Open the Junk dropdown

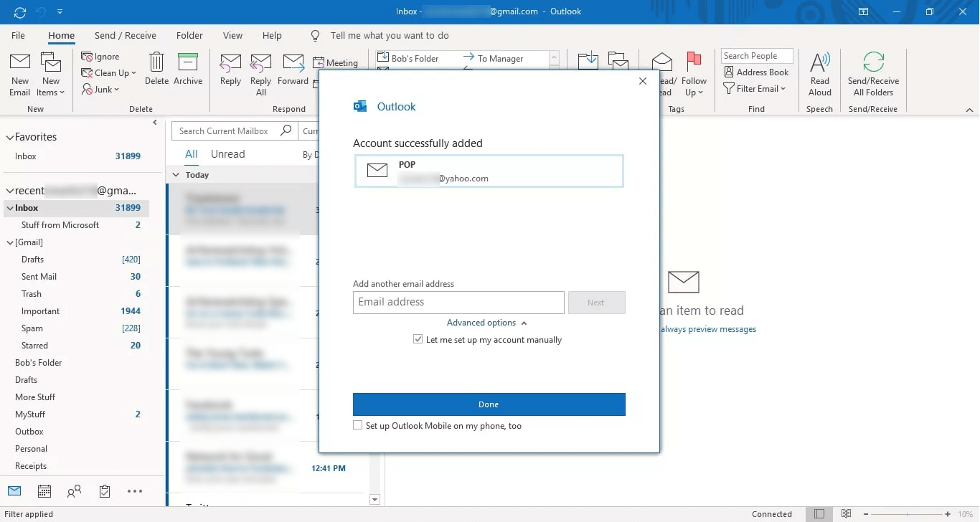pos(100,90)
